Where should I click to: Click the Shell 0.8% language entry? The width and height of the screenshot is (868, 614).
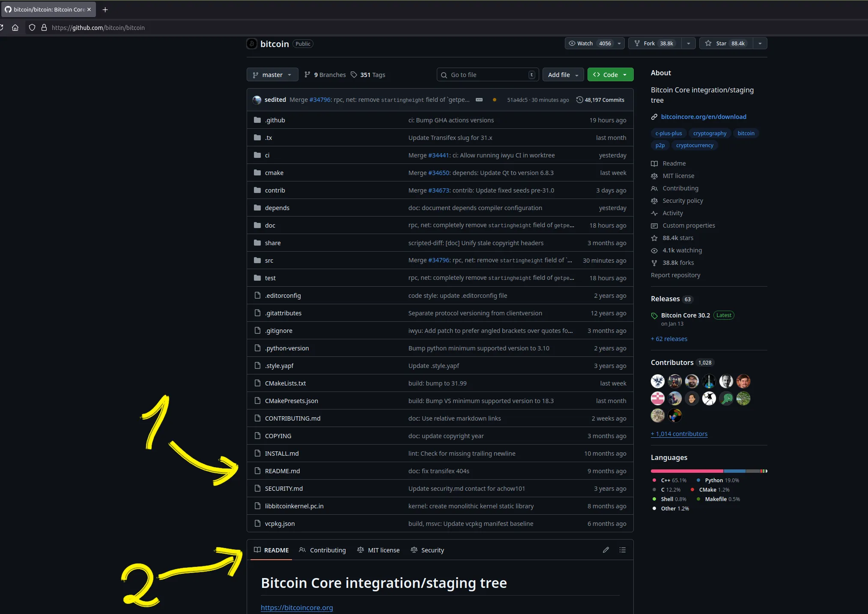pyautogui.click(x=669, y=499)
